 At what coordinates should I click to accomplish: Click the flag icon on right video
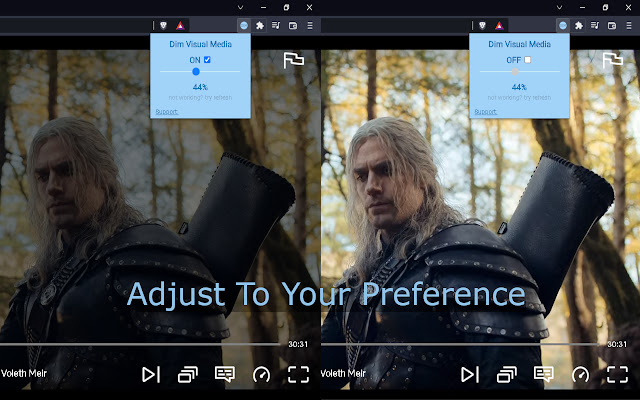tap(613, 60)
